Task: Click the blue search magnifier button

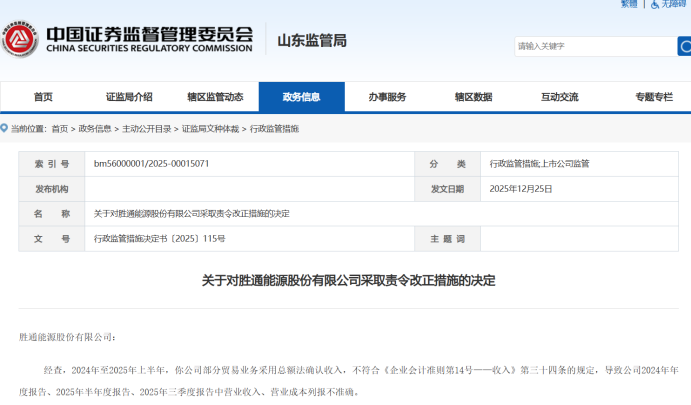Action: tap(684, 46)
